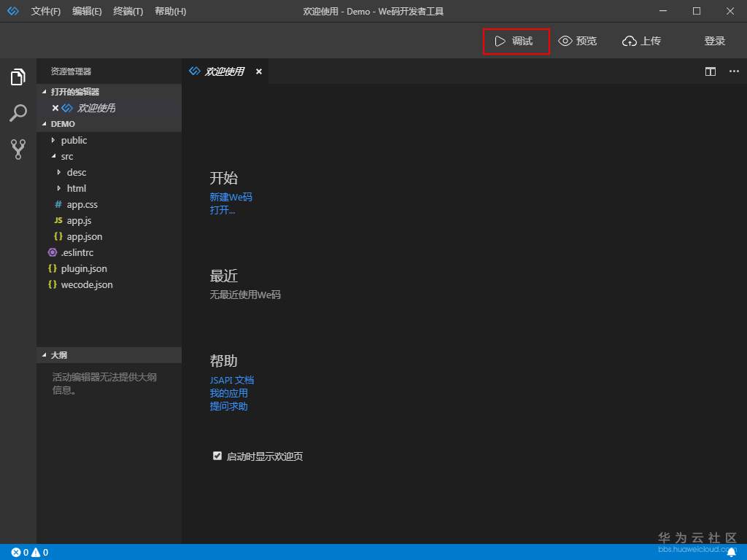Open plugin.json file in tree

109,269
